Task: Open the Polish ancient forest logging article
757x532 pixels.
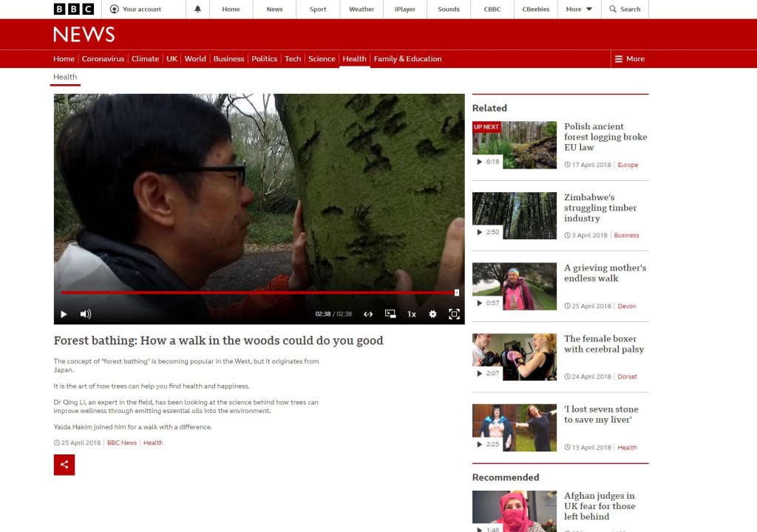Action: 605,137
